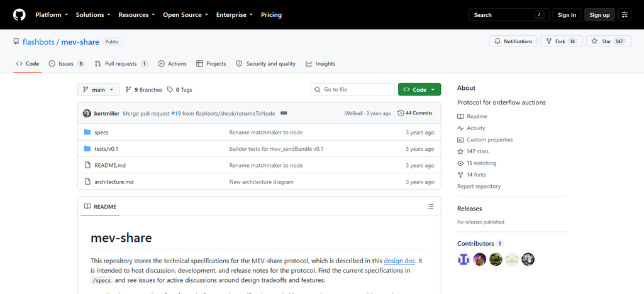Click the README.md file icon
Image resolution: width=644 pixels, height=294 pixels.
click(87, 165)
